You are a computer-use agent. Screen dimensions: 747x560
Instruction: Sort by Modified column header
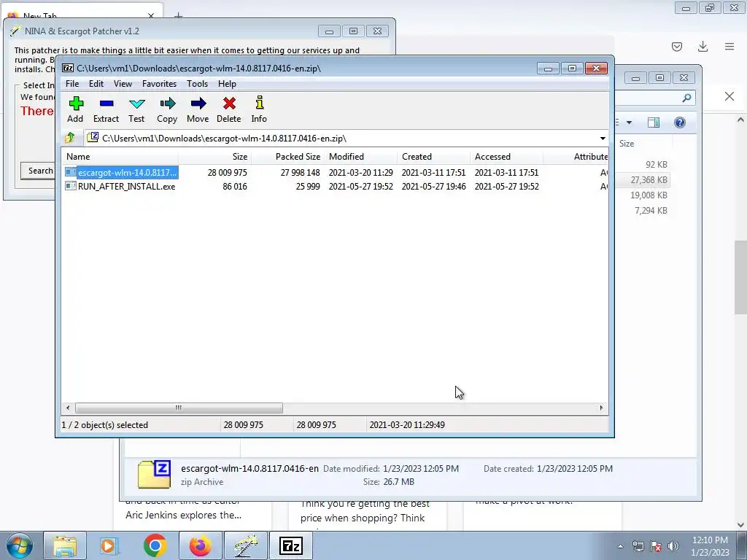(360, 157)
